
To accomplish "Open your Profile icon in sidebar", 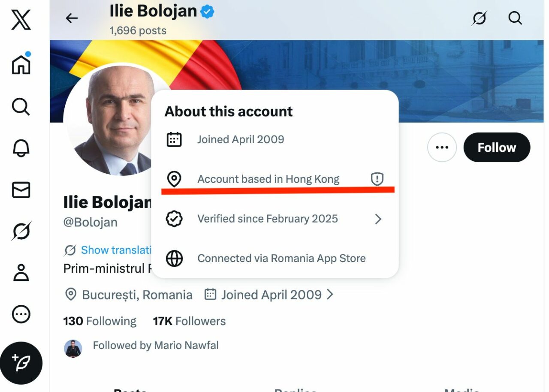I will tap(21, 272).
